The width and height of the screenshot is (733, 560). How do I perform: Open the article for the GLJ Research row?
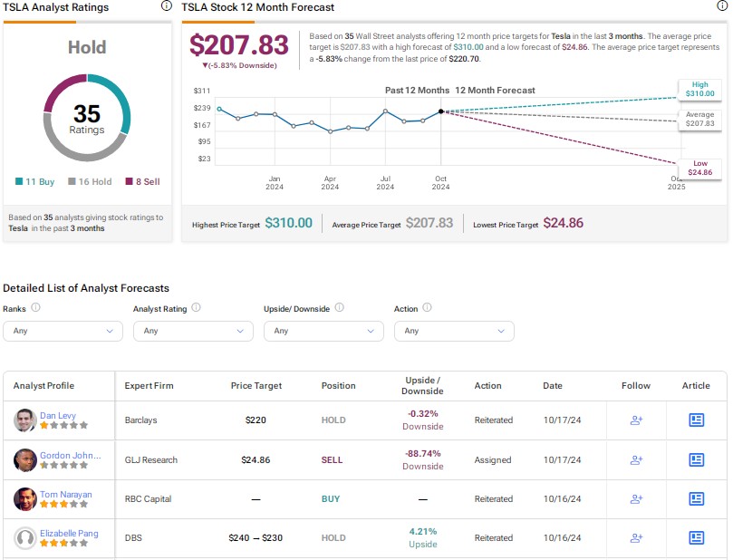[696, 459]
